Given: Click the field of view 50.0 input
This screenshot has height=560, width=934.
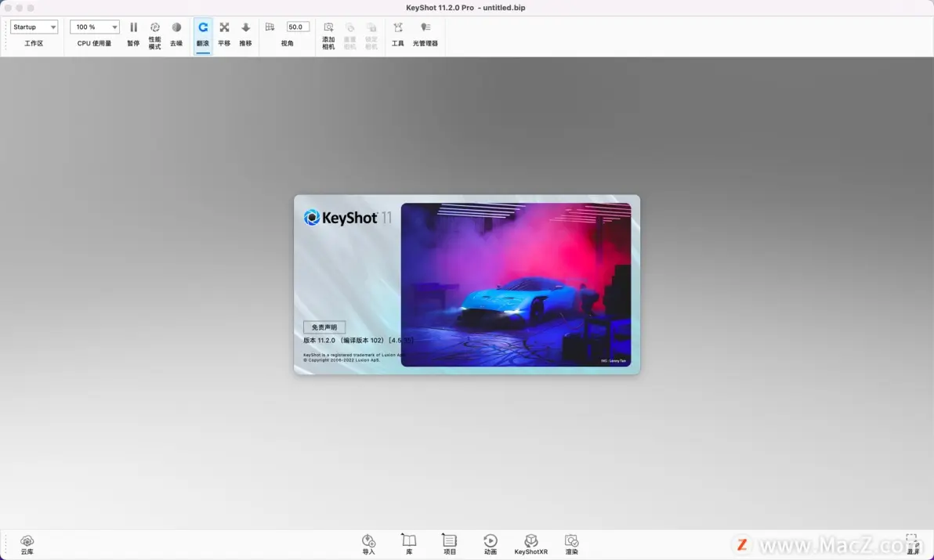Looking at the screenshot, I should 298,27.
